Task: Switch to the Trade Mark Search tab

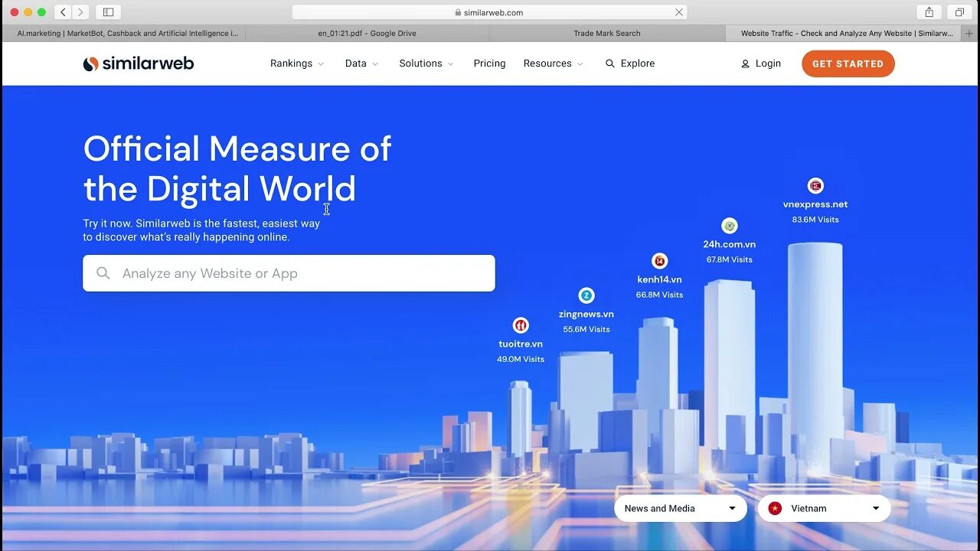Action: tap(607, 34)
